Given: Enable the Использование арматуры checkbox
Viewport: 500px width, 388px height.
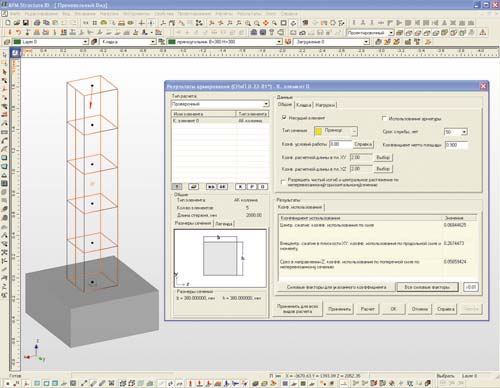Looking at the screenshot, I should pos(384,118).
